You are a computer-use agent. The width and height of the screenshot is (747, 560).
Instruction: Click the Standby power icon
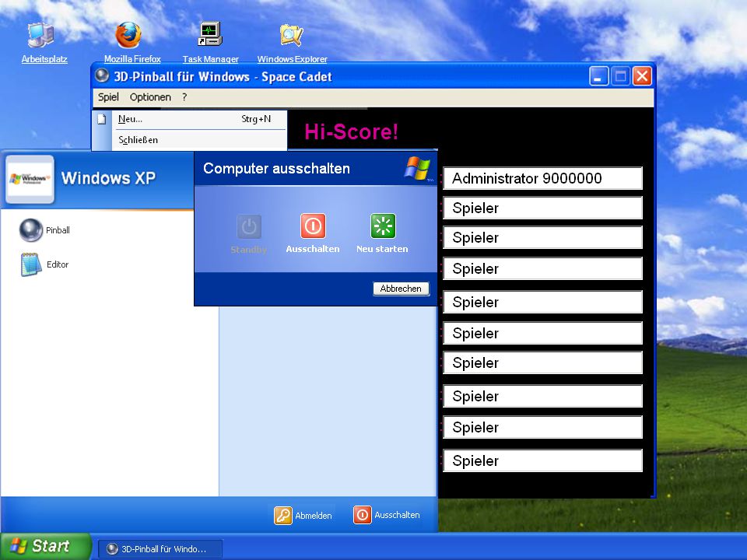pyautogui.click(x=249, y=226)
